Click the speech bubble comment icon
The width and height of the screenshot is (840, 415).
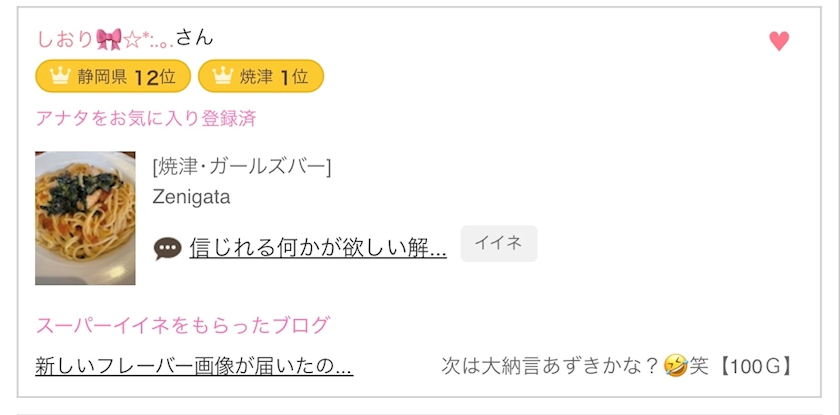click(x=167, y=248)
